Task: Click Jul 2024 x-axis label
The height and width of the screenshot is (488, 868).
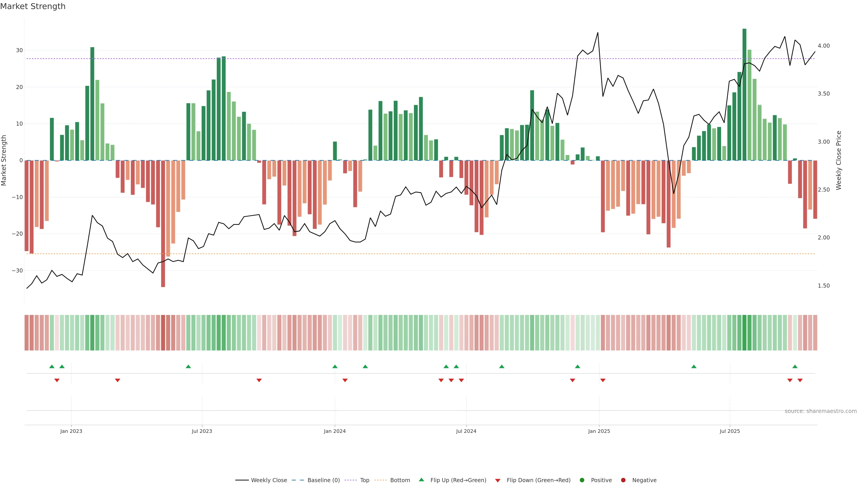Action: point(466,431)
